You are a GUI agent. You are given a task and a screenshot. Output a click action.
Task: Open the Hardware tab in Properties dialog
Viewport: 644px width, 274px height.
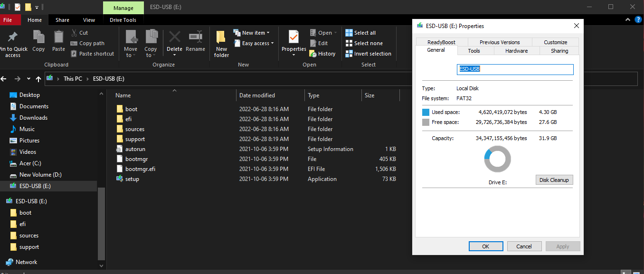[516, 51]
